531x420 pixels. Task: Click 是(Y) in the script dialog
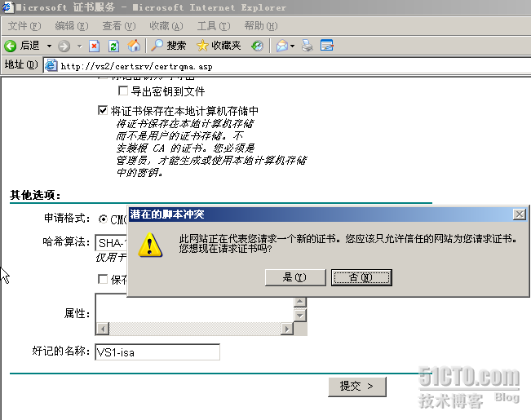pos(295,277)
